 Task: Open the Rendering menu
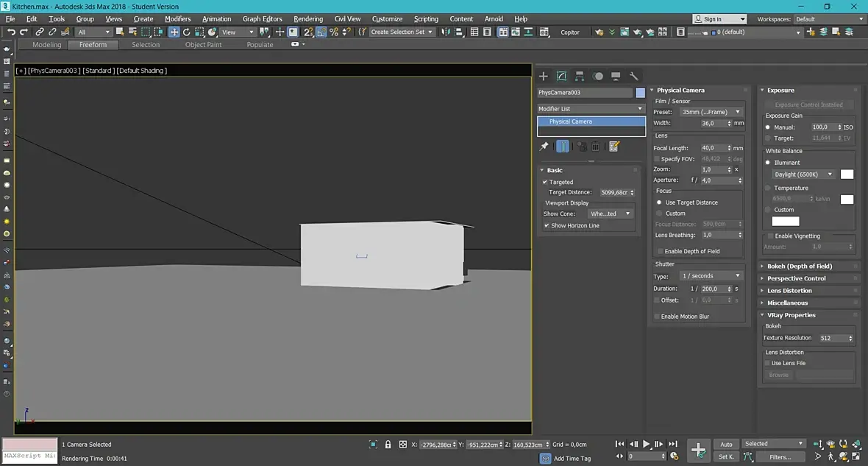[x=307, y=19]
